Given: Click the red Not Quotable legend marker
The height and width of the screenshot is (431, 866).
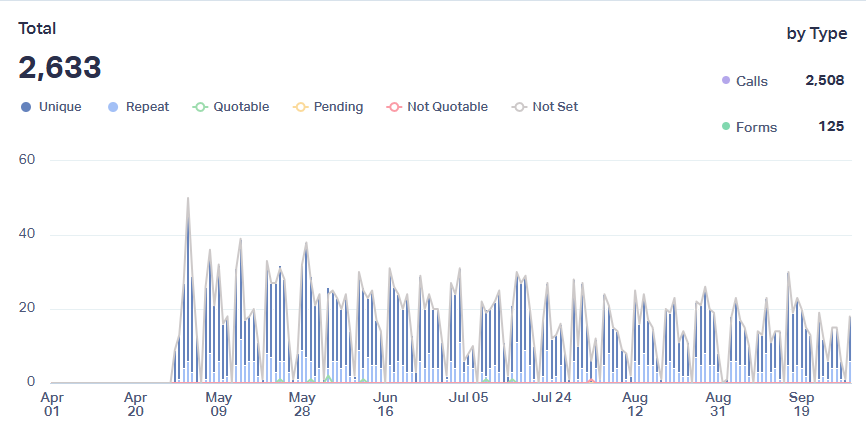Looking at the screenshot, I should [393, 107].
